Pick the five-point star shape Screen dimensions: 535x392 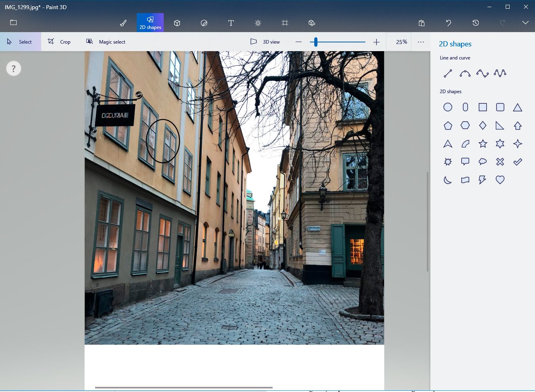(483, 144)
